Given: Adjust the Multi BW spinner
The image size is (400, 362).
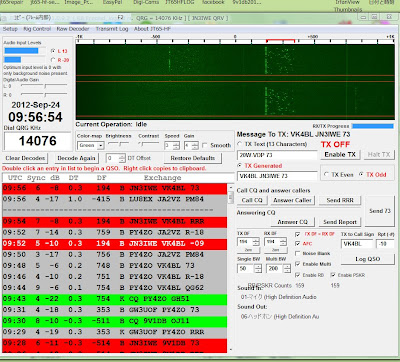Looking at the screenshot, I should coord(278,268).
